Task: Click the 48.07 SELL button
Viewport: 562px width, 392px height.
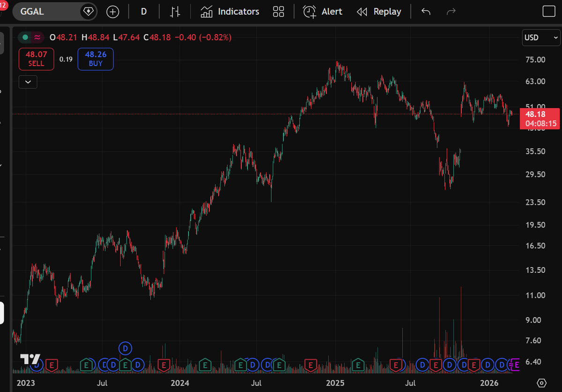Action: coord(36,59)
